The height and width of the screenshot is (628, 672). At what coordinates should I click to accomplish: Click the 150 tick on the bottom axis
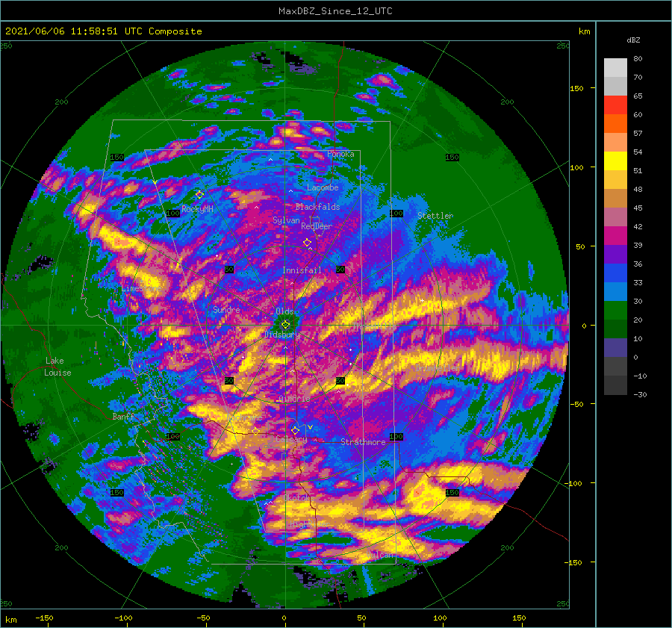point(519,618)
